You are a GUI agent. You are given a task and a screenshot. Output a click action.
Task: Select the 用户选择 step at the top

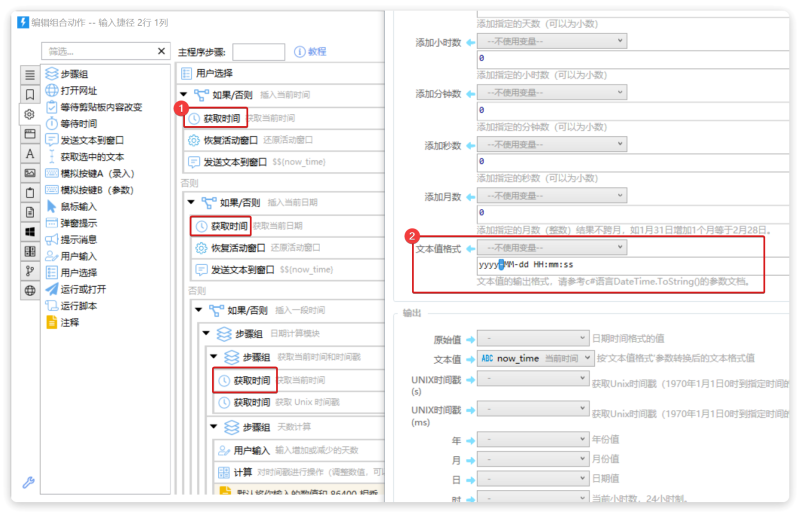pos(280,73)
